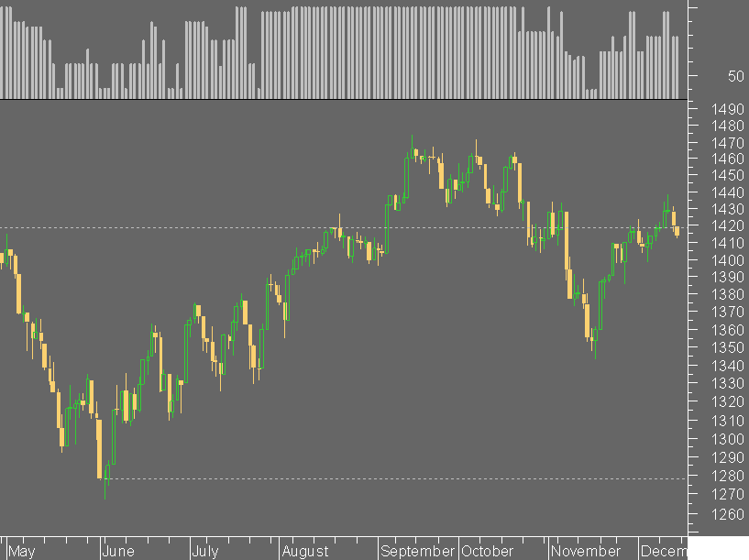Pick the 1320 value on the price axis
749x560 pixels.
click(728, 401)
